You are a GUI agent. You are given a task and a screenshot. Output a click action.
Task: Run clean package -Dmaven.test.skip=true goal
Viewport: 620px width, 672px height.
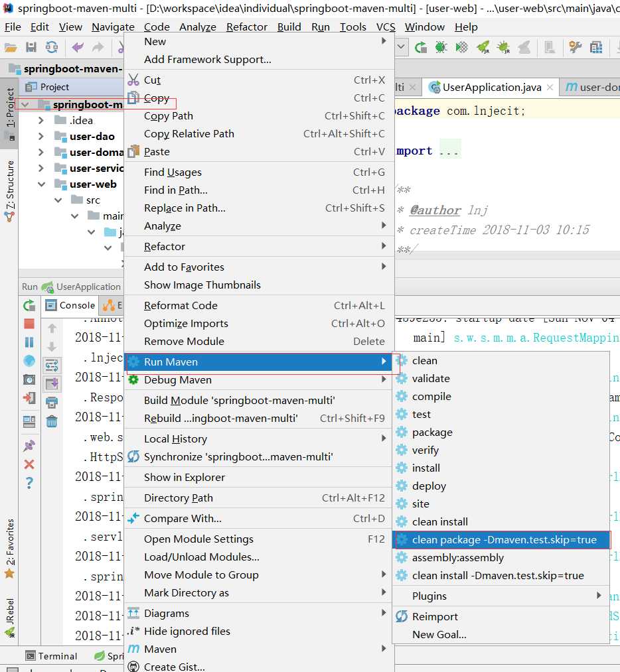click(501, 539)
